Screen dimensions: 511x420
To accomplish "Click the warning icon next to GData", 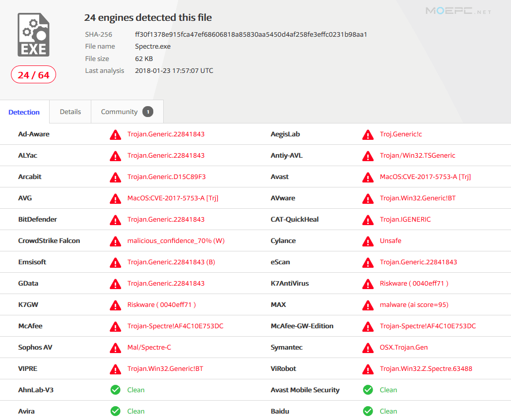I will tap(116, 284).
